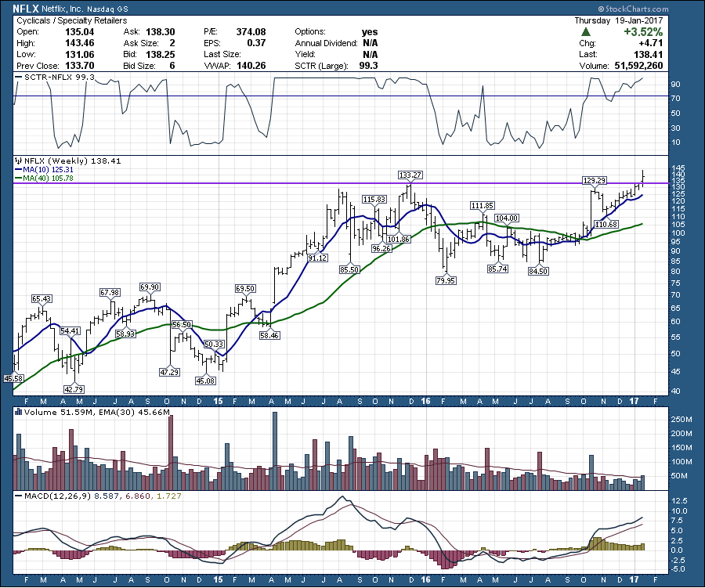Click the Cyclicals / Specialty Retailers sector text

tap(72, 20)
